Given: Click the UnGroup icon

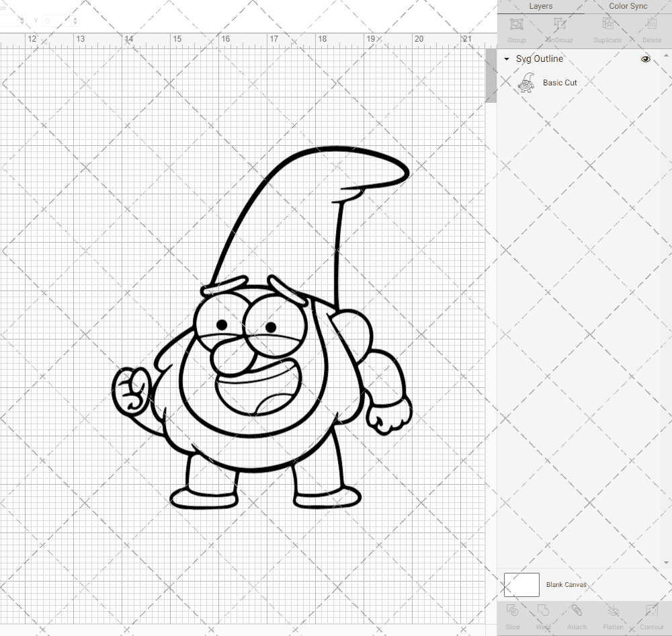Looking at the screenshot, I should click(559, 24).
